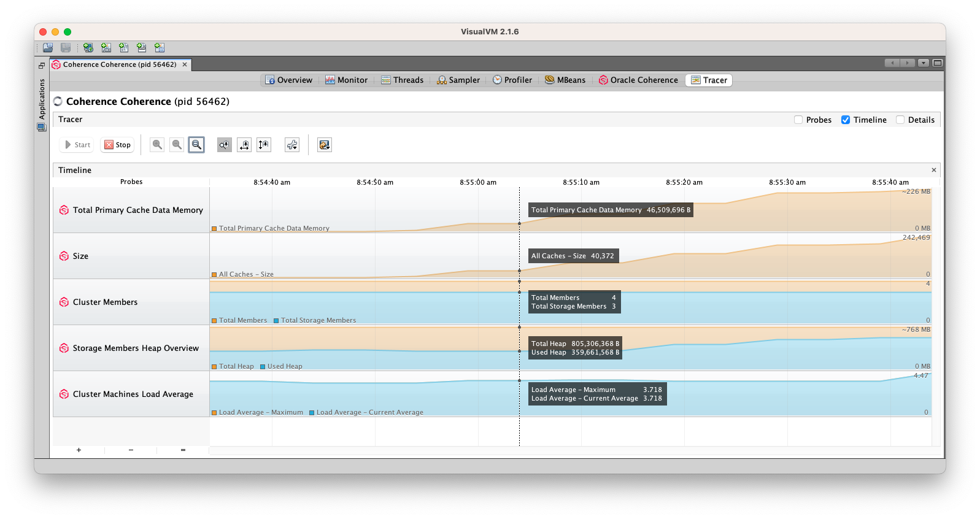Click the plus row height button
The width and height of the screenshot is (980, 519).
point(79,450)
